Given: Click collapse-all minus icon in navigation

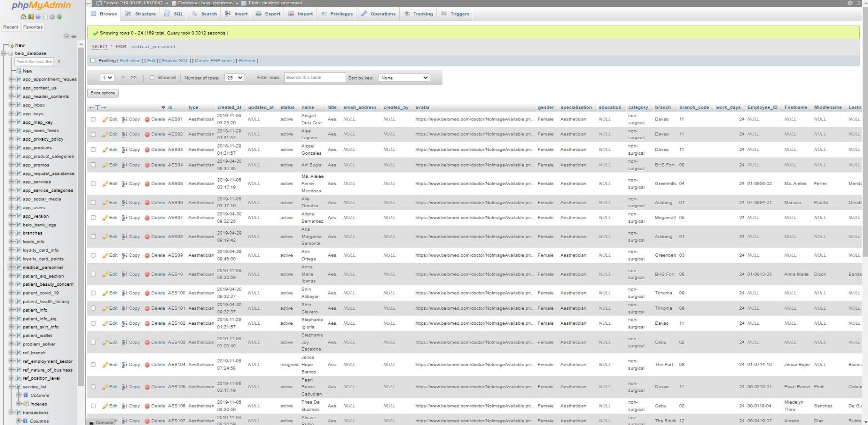Looking at the screenshot, I should (x=67, y=36).
